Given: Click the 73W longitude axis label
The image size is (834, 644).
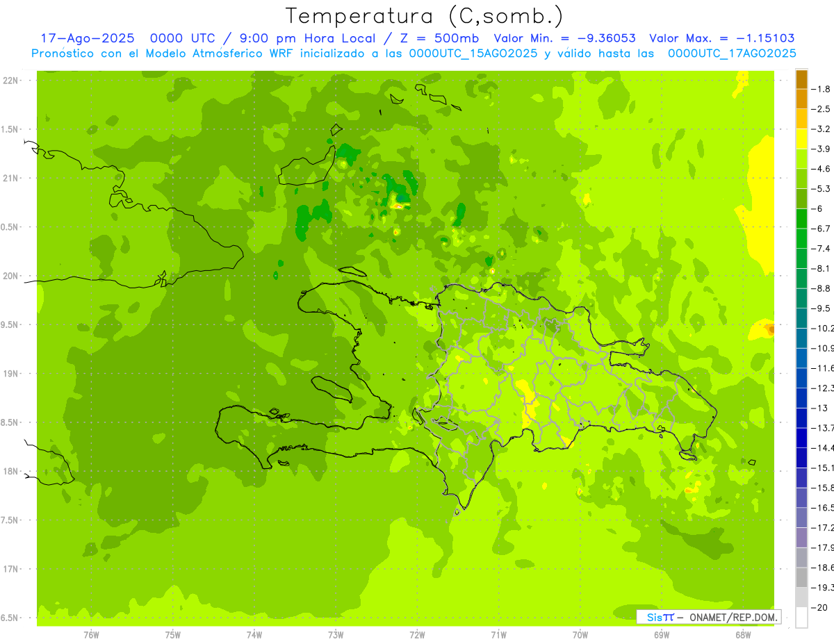Looking at the screenshot, I should [336, 634].
